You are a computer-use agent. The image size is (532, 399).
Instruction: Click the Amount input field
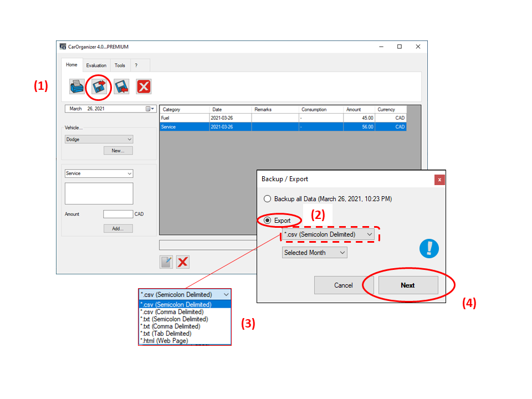(118, 214)
